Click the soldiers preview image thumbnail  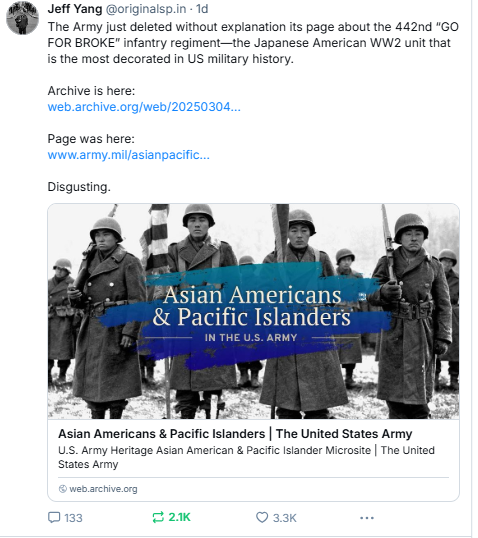click(253, 311)
